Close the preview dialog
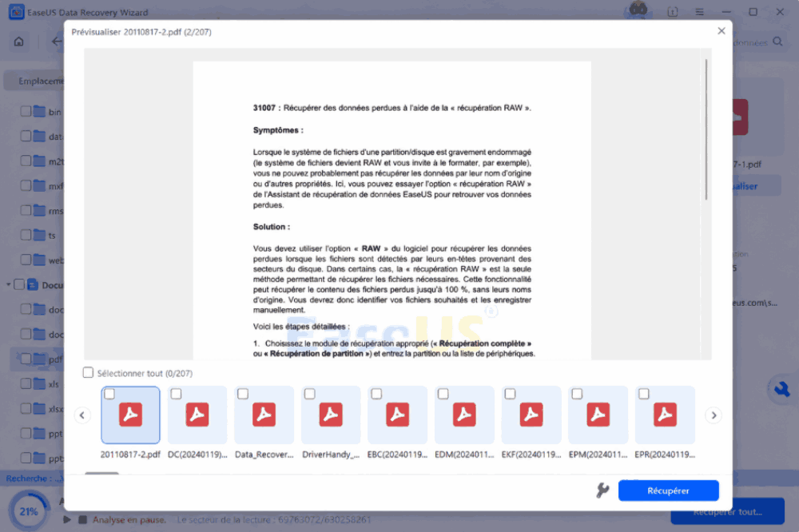The height and width of the screenshot is (532, 799). (721, 31)
